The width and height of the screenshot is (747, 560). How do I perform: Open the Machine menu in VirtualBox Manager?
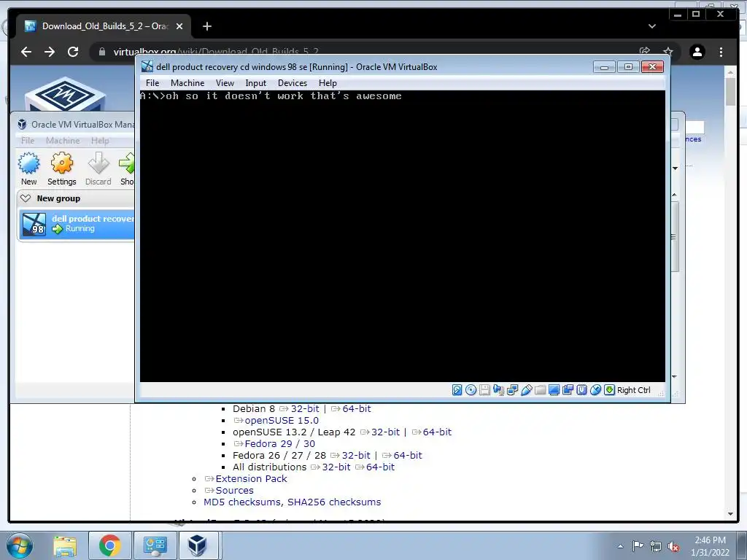(x=63, y=141)
